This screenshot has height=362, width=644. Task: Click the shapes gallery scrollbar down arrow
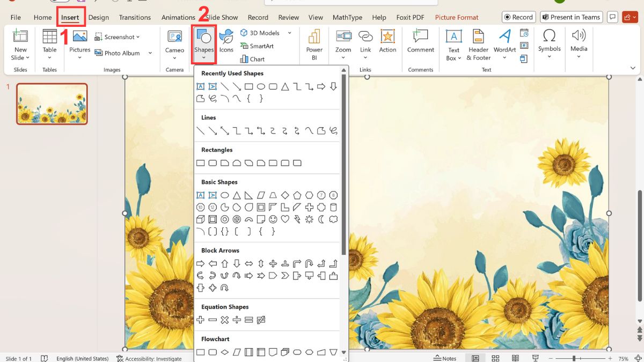pyautogui.click(x=344, y=351)
